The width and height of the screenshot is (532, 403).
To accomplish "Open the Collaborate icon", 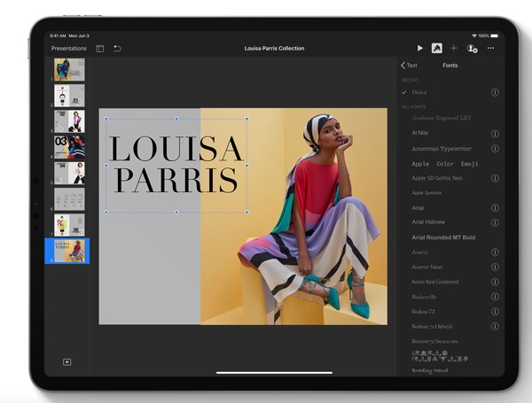I will pos(472,49).
